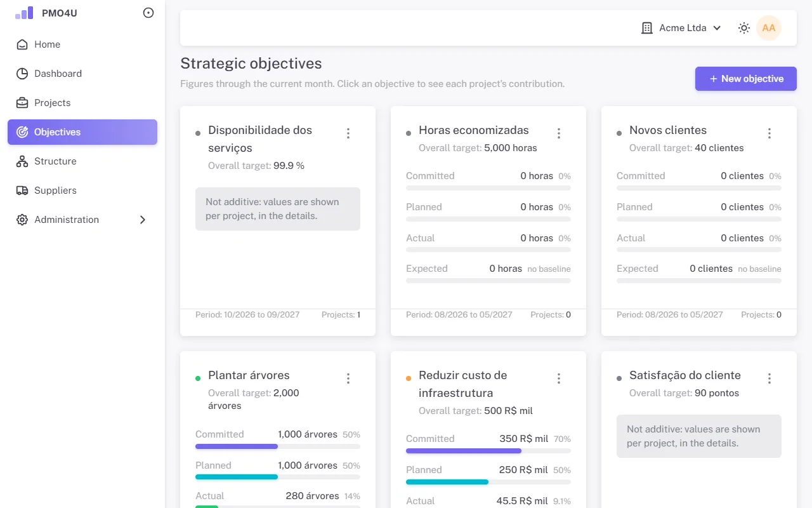Screen dimensions: 812x508
Task: Open Home via its house icon
Action: (x=22, y=44)
